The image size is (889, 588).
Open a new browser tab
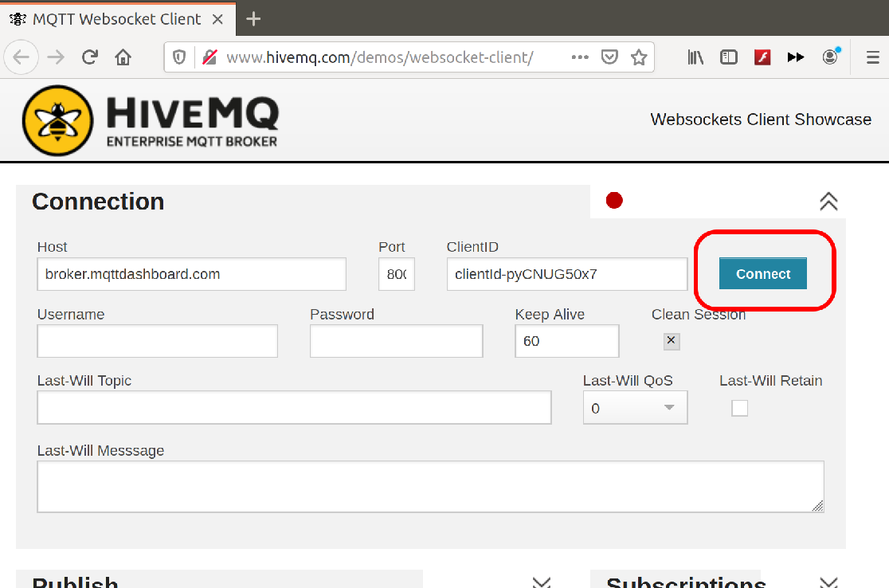253,19
